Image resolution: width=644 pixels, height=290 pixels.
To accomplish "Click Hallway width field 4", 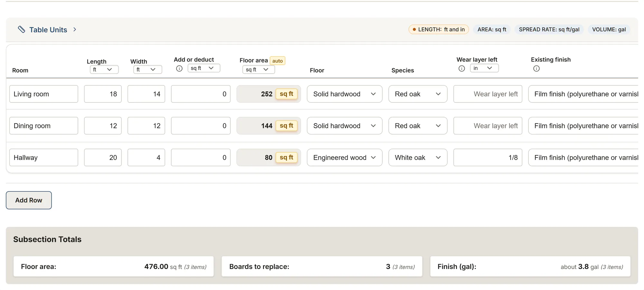I will coord(146,158).
